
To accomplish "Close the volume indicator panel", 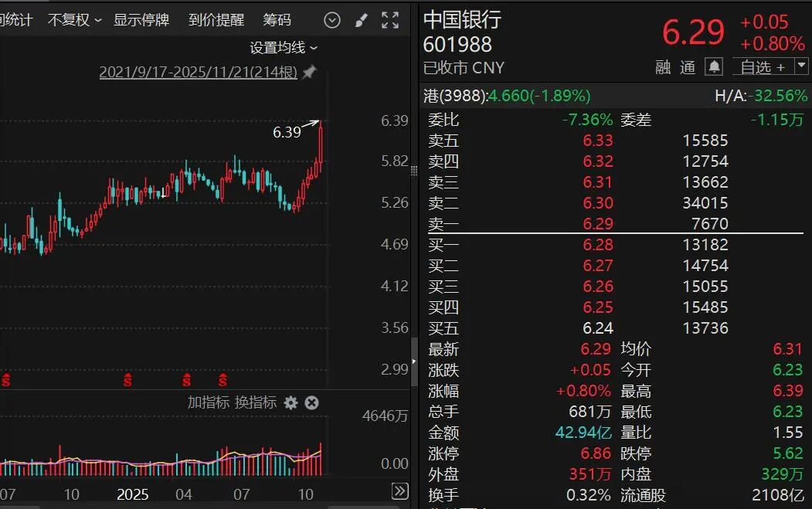I will 311,403.
